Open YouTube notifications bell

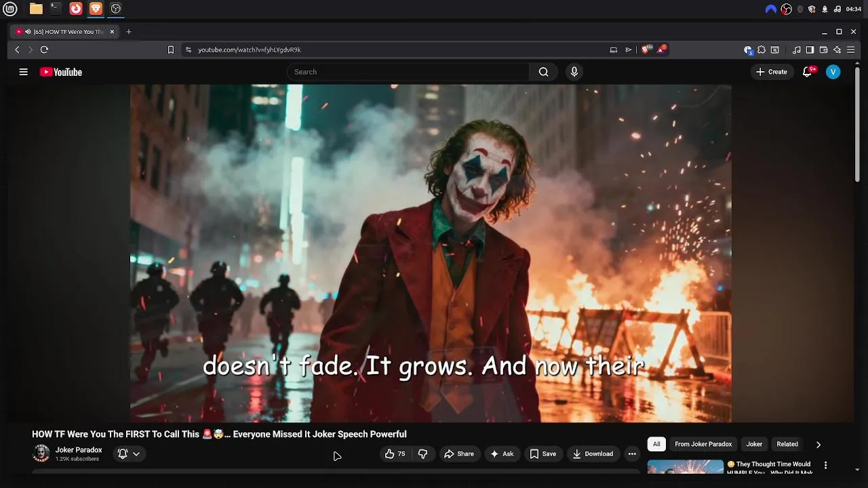pyautogui.click(x=807, y=72)
